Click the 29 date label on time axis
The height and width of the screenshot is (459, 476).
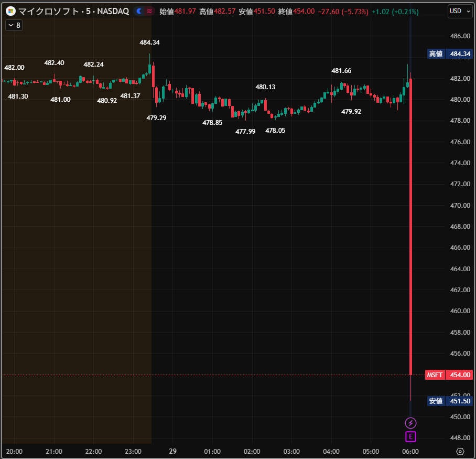click(172, 451)
